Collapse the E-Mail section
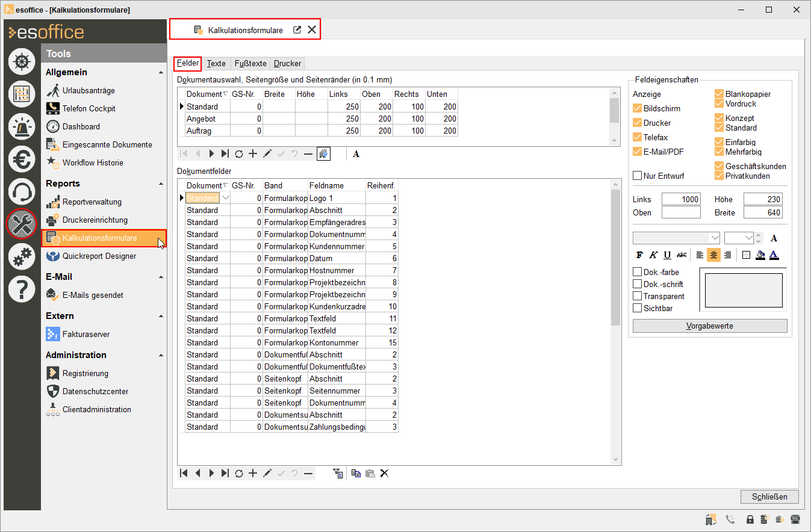The width and height of the screenshot is (811, 532). coord(161,277)
